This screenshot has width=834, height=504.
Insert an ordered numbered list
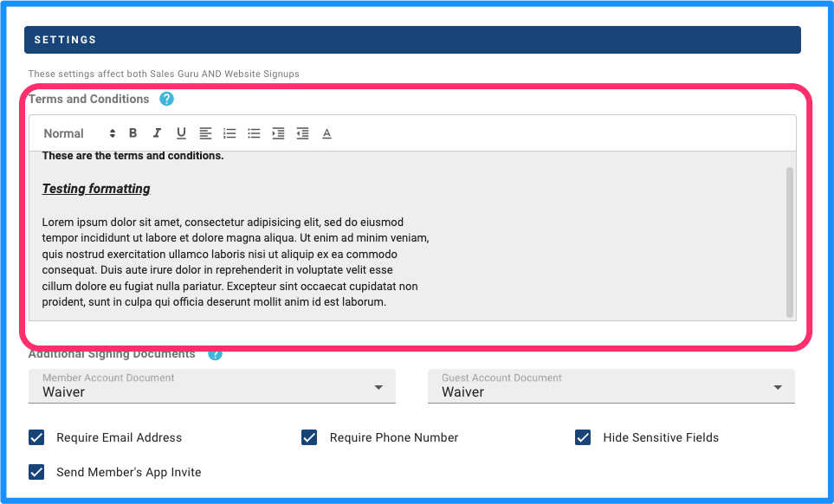pos(230,133)
